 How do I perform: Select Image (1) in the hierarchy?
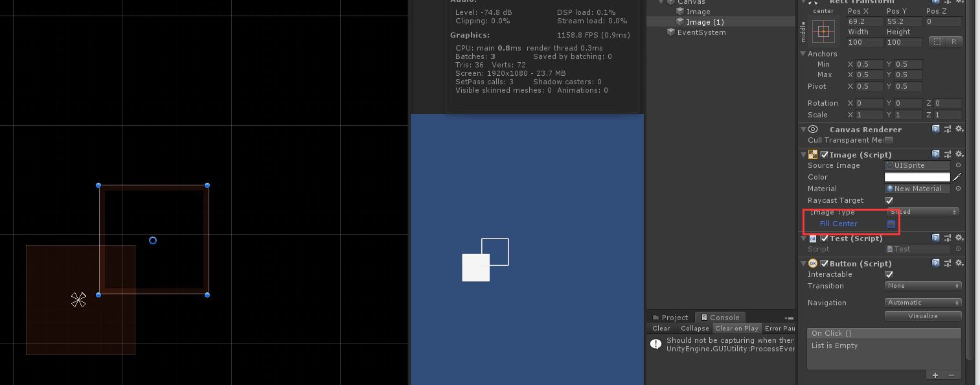pos(705,22)
